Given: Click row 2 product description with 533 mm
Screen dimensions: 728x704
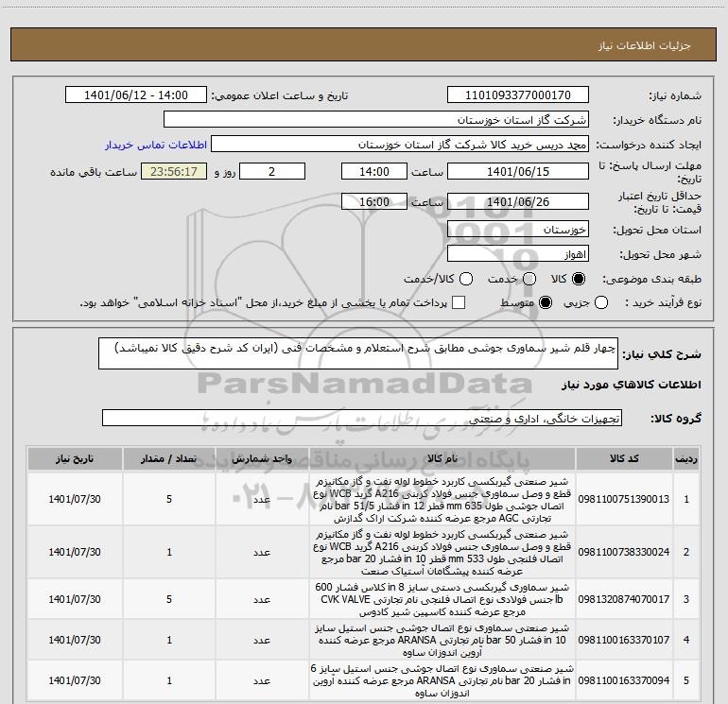Looking at the screenshot, I should pyautogui.click(x=442, y=553).
